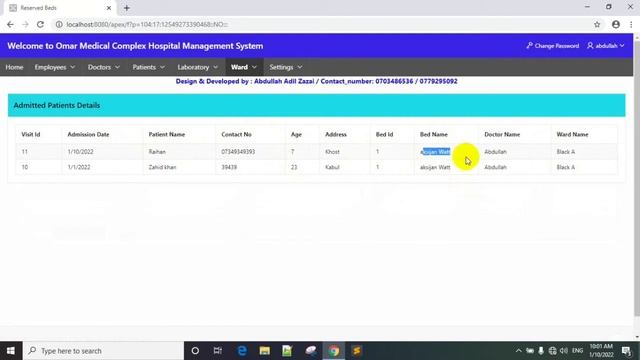This screenshot has height=360, width=640.
Task: Open File Explorer from taskbar
Action: [x=264, y=351]
